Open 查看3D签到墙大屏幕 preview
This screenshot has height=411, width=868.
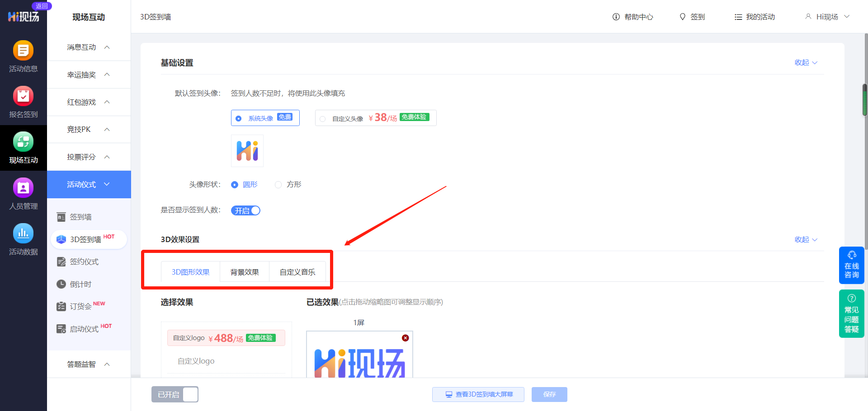click(x=478, y=394)
